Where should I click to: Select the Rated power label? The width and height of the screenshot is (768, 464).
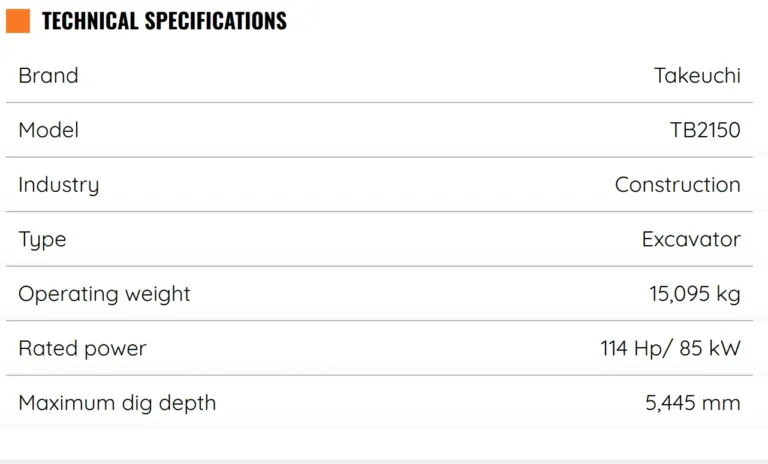pos(82,349)
